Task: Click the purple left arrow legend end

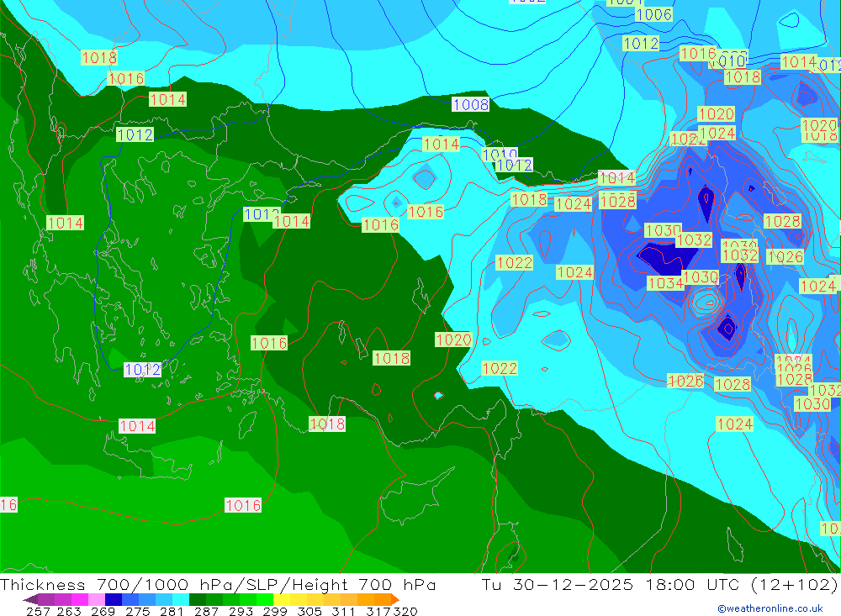Action: coord(30,599)
